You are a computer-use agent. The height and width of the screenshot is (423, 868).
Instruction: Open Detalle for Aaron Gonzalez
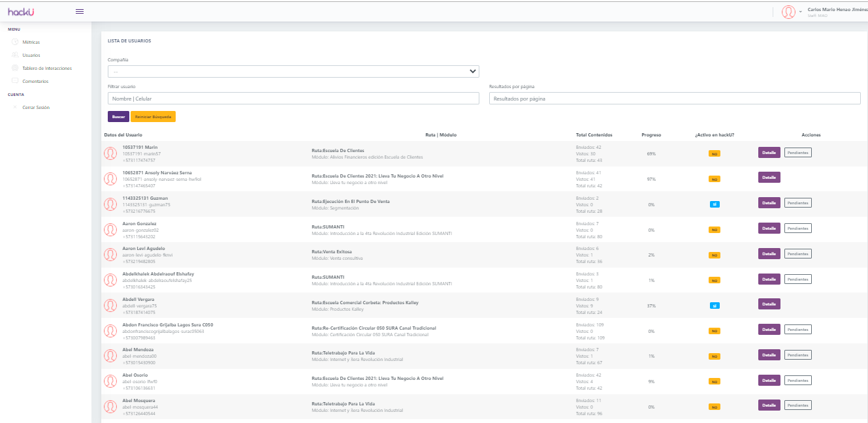769,228
